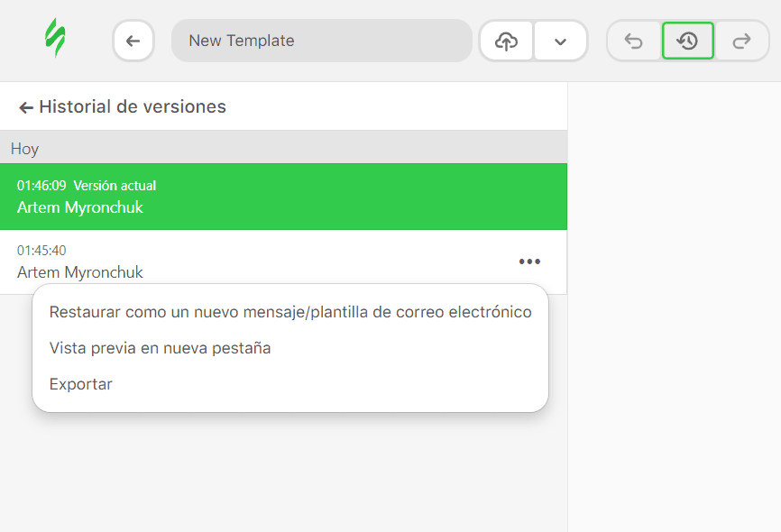Click the undo arrow icon
The width and height of the screenshot is (781, 532).
633,41
